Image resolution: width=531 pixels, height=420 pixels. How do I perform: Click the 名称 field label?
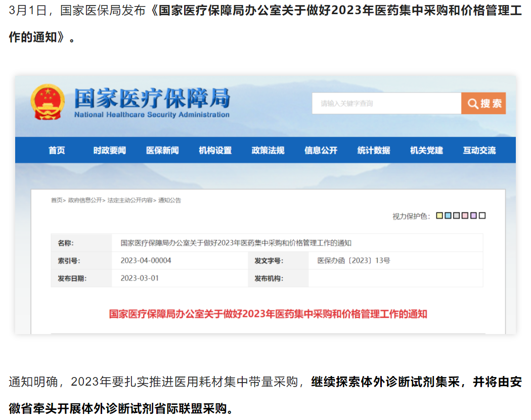coord(66,243)
